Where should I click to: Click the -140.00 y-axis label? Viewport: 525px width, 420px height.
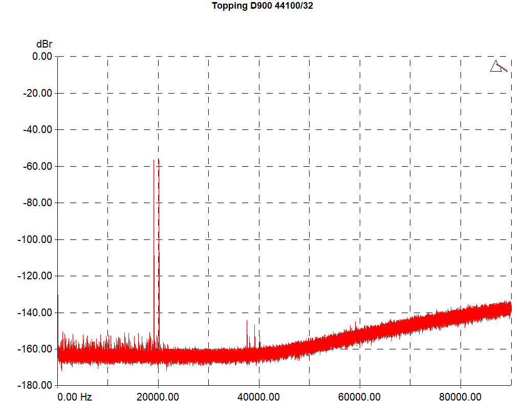click(x=35, y=313)
